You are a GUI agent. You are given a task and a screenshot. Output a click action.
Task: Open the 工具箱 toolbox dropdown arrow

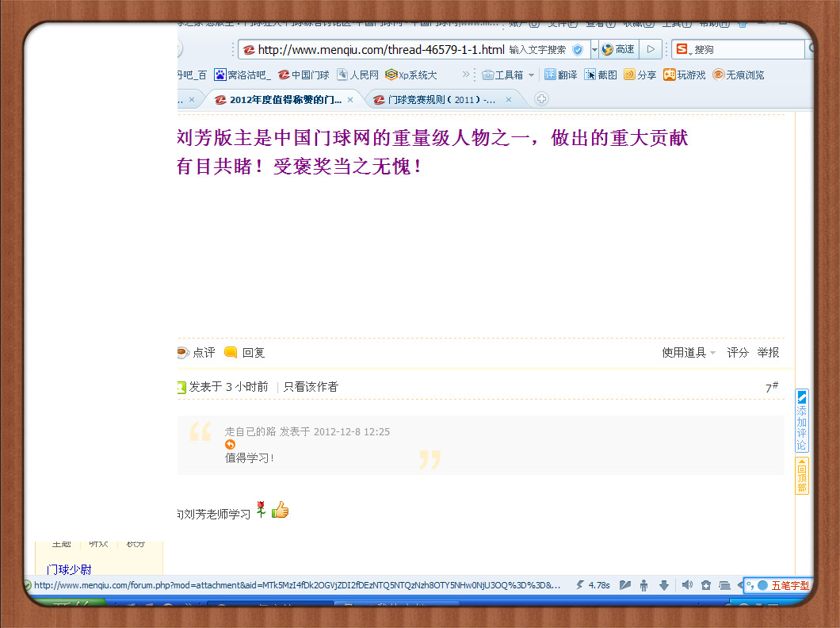coord(530,75)
